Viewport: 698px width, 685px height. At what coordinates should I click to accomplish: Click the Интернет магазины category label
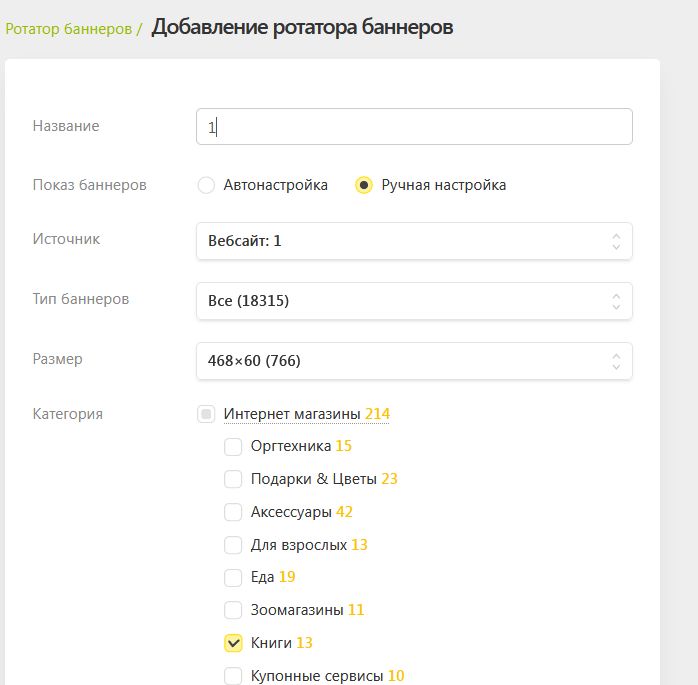(293, 414)
